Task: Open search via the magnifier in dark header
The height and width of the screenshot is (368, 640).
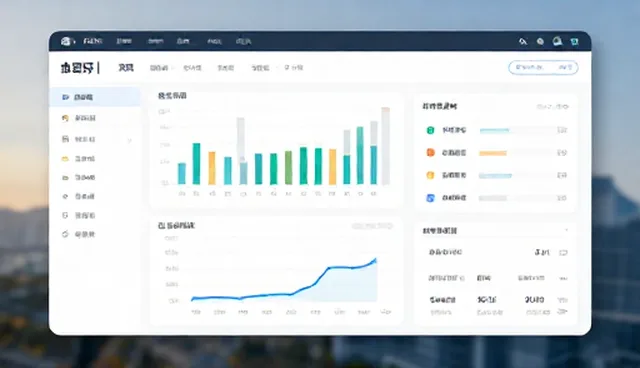Action: pos(523,41)
